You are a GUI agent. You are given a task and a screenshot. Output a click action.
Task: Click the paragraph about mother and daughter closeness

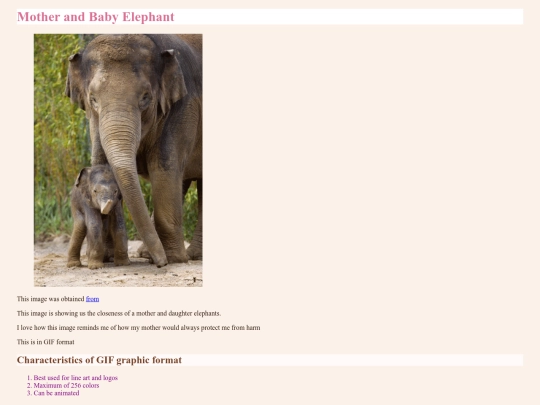119,313
